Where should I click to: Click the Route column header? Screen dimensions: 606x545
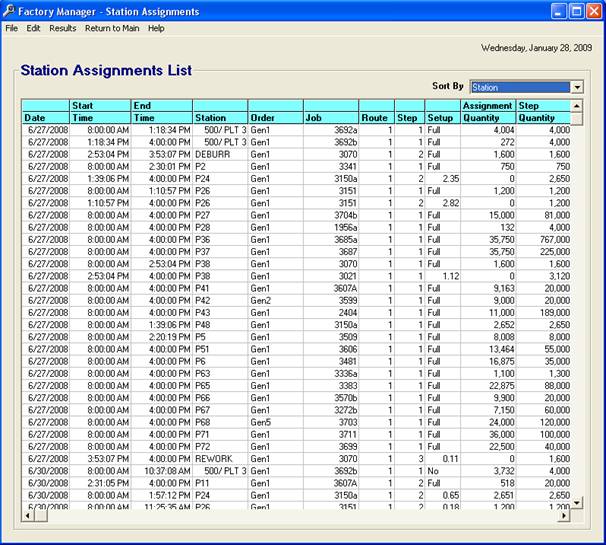(x=377, y=112)
